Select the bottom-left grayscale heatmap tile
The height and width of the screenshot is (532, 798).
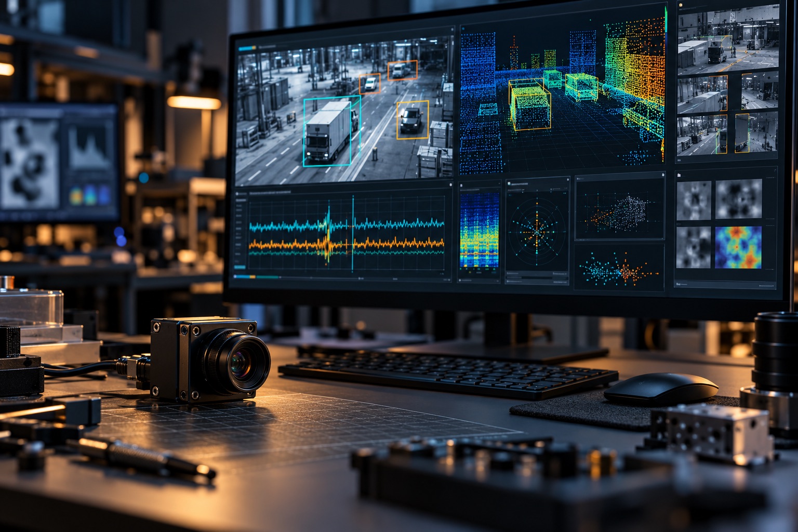point(694,247)
